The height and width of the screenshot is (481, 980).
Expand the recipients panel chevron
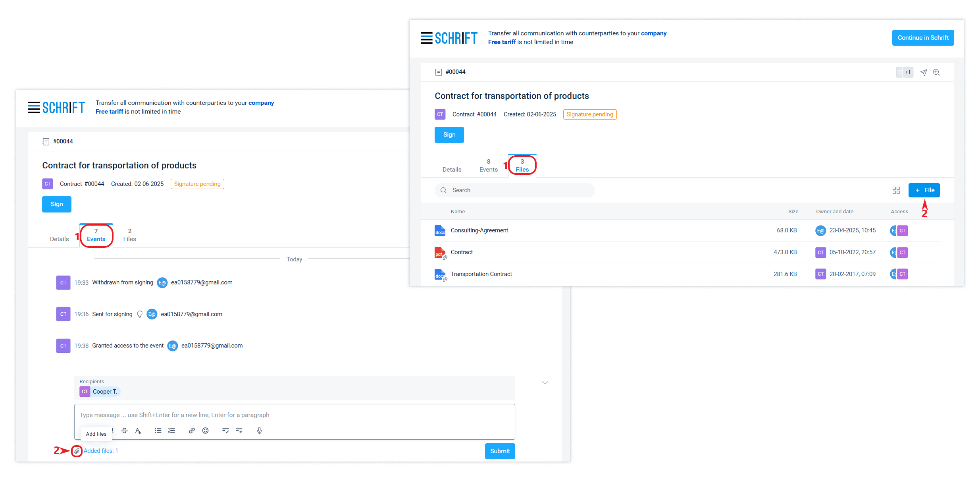(x=545, y=383)
